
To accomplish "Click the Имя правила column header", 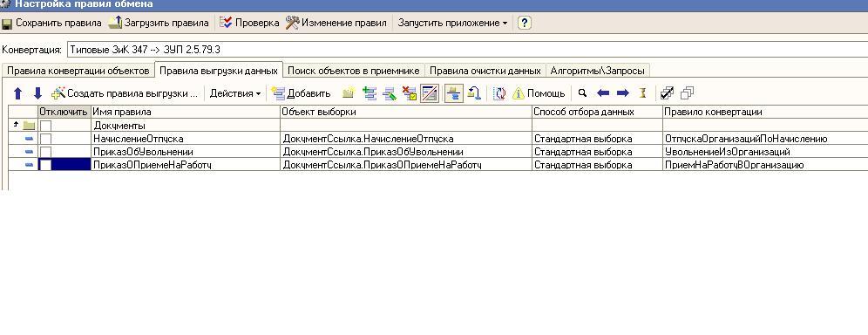I will 186,112.
